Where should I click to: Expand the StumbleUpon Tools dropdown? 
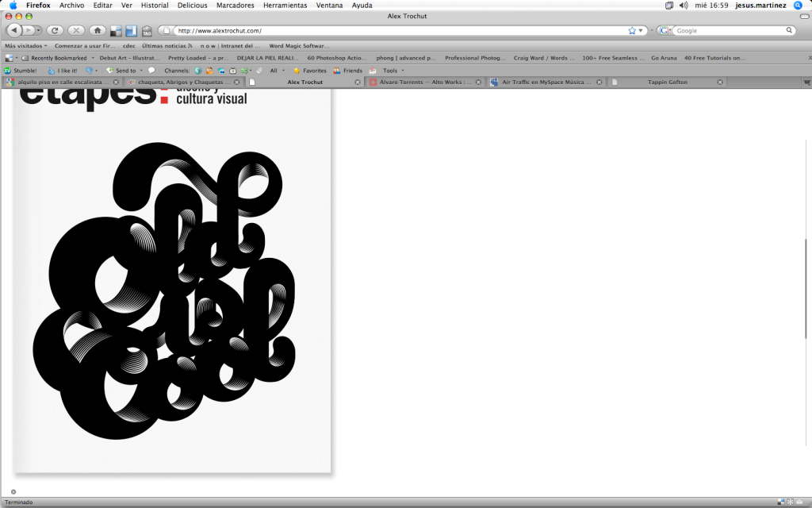[389, 70]
